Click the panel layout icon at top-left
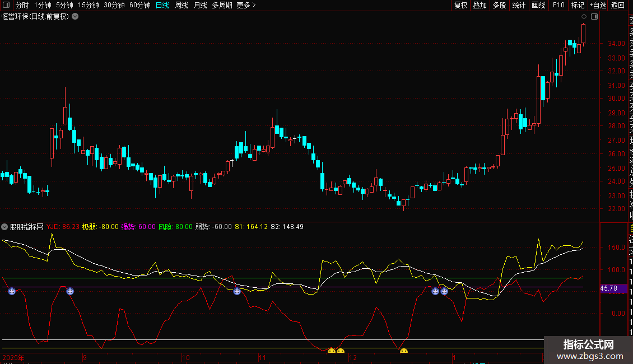Image resolution: width=633 pixels, height=364 pixels. tap(6, 5)
